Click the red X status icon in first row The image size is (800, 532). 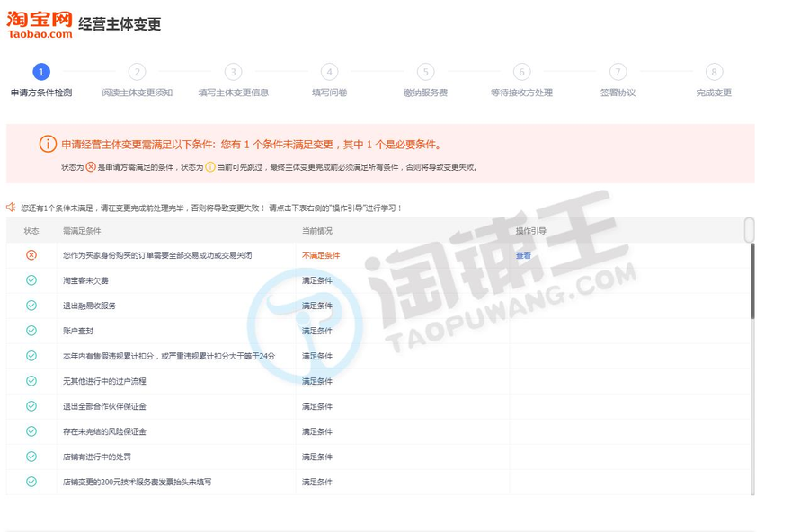tap(31, 255)
